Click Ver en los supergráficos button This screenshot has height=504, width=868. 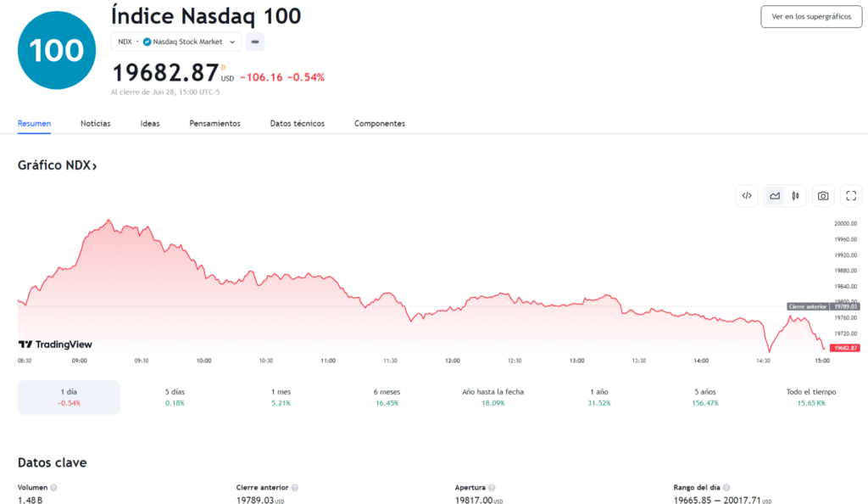pyautogui.click(x=811, y=17)
